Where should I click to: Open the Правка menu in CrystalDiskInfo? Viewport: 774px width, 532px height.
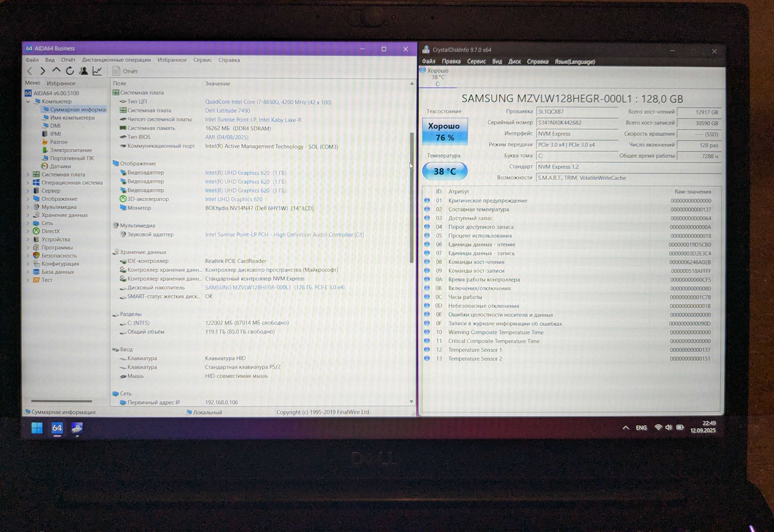pos(451,61)
